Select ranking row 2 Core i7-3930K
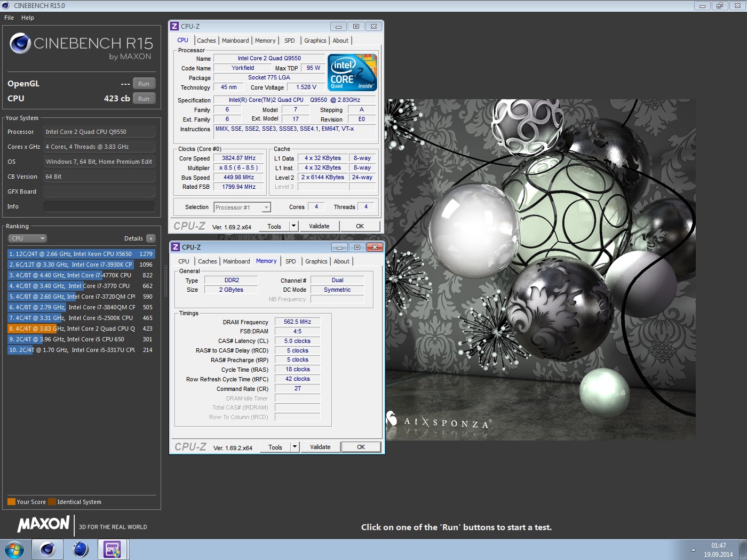This screenshot has height=560, width=747. coord(81,265)
